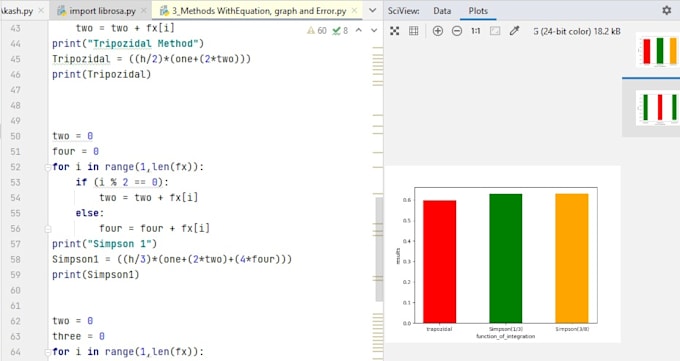Zoom in on the plot image

[438, 31]
